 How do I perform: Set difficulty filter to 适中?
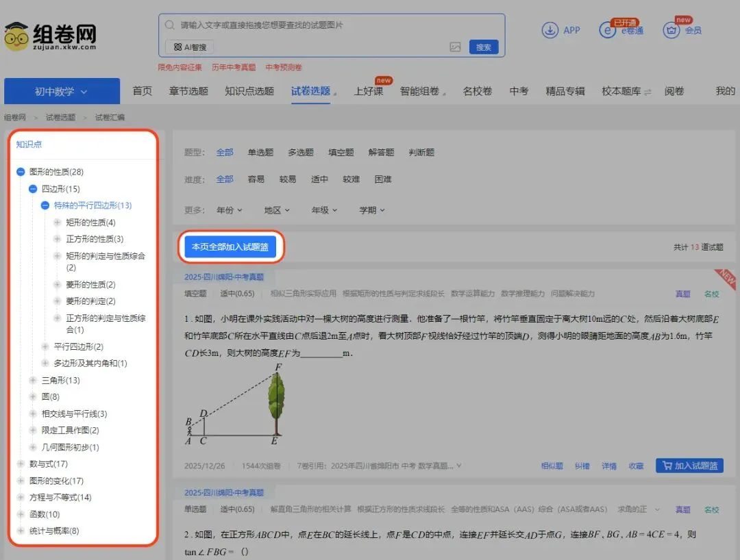click(x=319, y=179)
